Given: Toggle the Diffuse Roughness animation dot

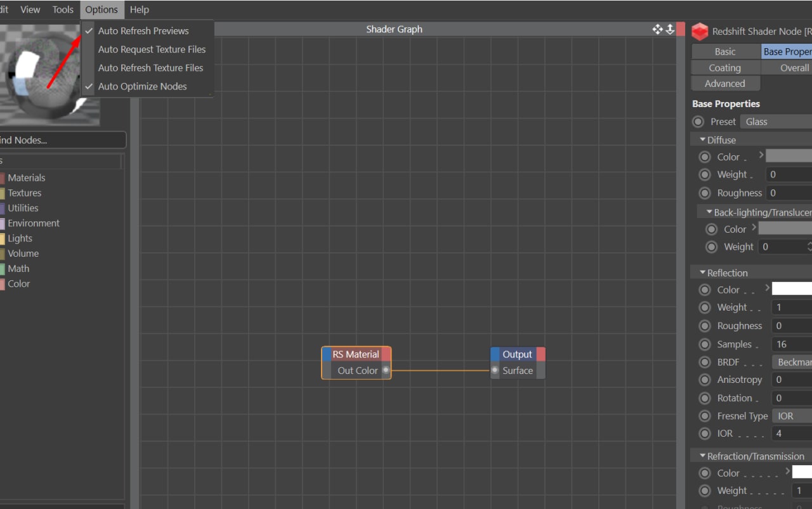Looking at the screenshot, I should tap(705, 193).
